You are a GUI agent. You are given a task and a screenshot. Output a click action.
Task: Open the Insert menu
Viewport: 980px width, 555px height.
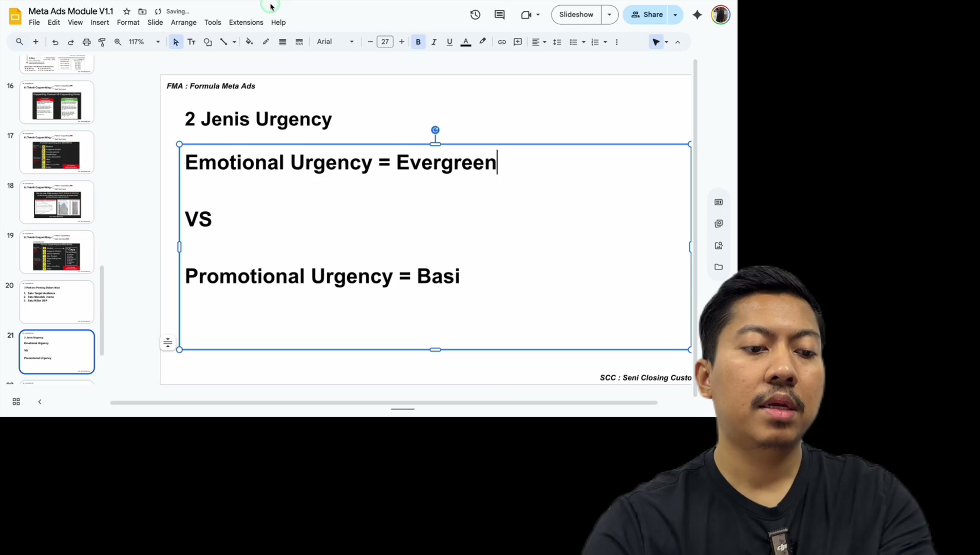pos(100,23)
